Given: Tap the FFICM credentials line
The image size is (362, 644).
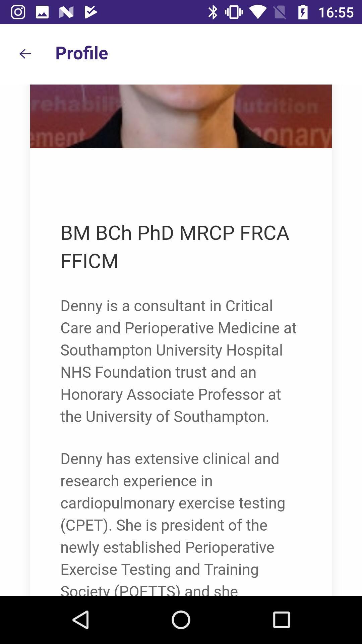Looking at the screenshot, I should click(89, 261).
